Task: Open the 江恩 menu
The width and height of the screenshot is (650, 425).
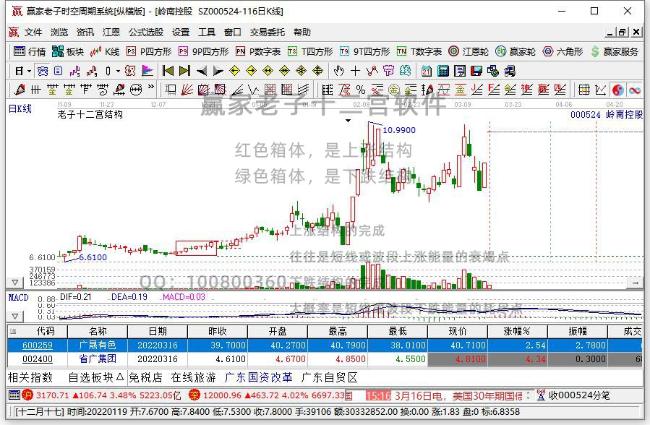Action: [x=111, y=32]
